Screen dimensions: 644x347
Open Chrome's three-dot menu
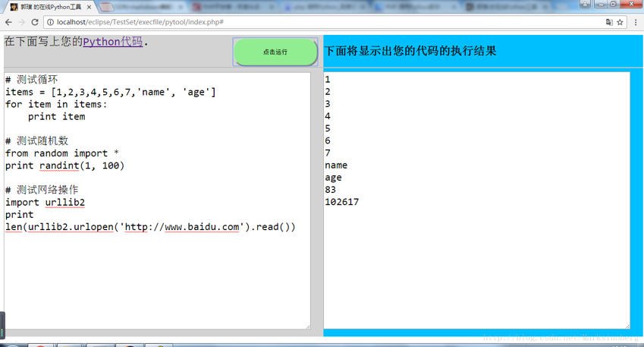tap(636, 22)
